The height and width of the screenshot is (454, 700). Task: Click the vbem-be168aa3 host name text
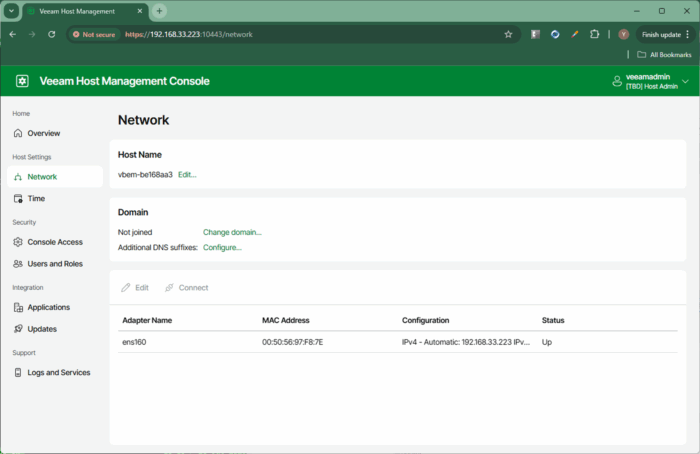click(145, 175)
